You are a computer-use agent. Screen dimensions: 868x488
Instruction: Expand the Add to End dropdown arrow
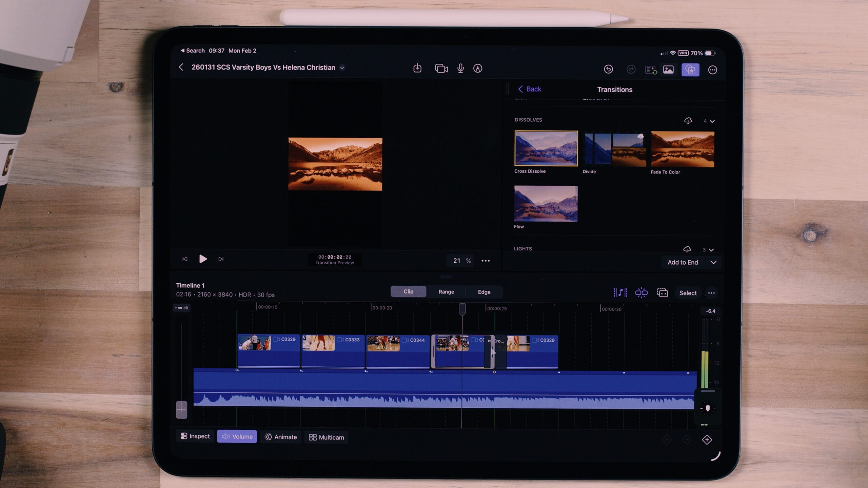(x=713, y=262)
